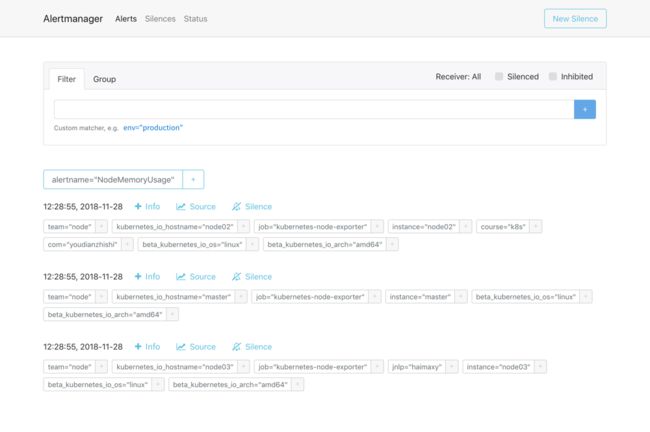Silence the node03 alert
Viewport: 650px width, 432px height.
[x=252, y=347]
